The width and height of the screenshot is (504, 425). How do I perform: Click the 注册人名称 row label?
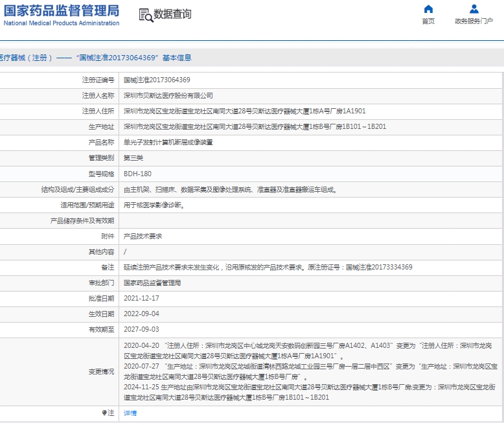98,96
